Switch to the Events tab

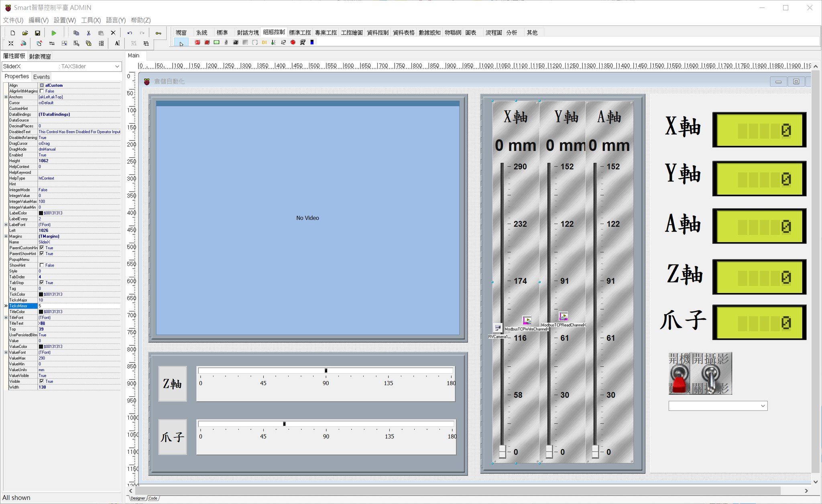point(41,77)
